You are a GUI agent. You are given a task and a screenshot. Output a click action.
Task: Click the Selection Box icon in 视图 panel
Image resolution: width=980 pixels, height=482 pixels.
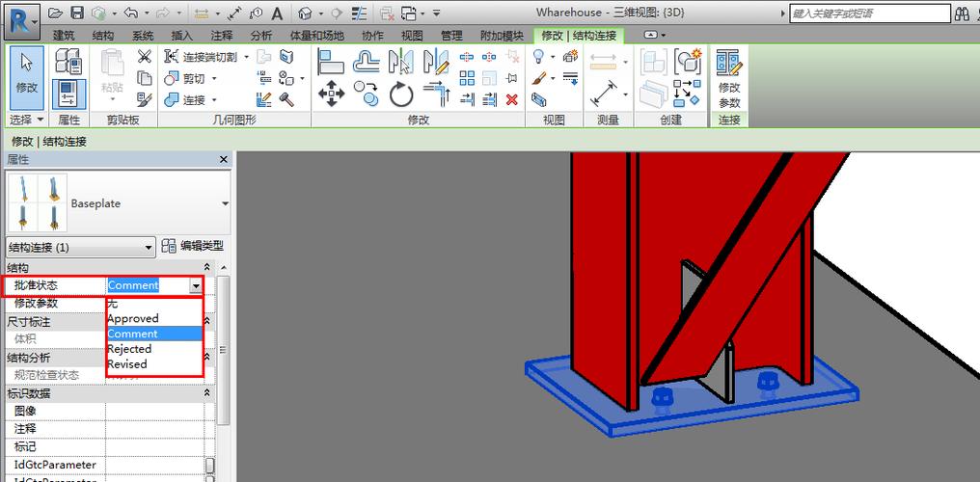539,99
